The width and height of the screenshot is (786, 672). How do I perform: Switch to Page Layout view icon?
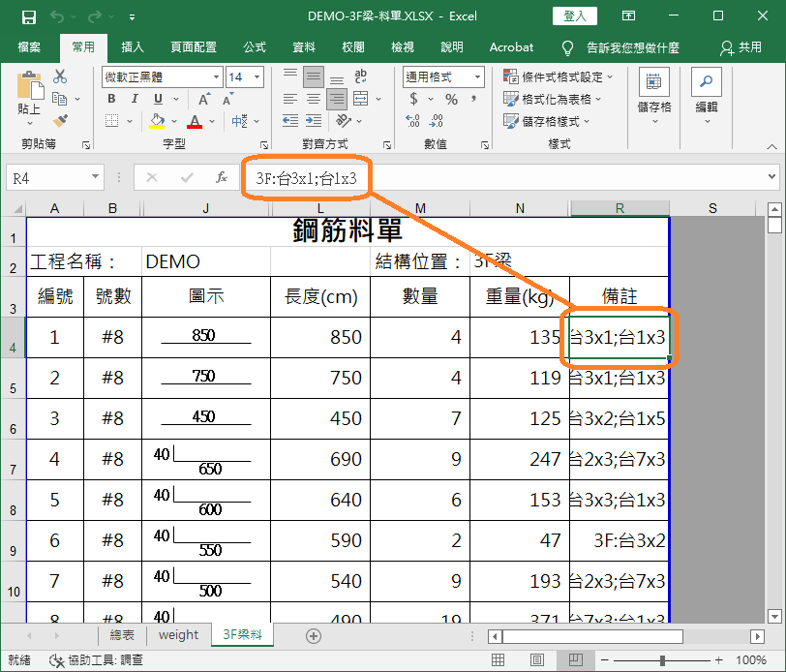(x=537, y=660)
